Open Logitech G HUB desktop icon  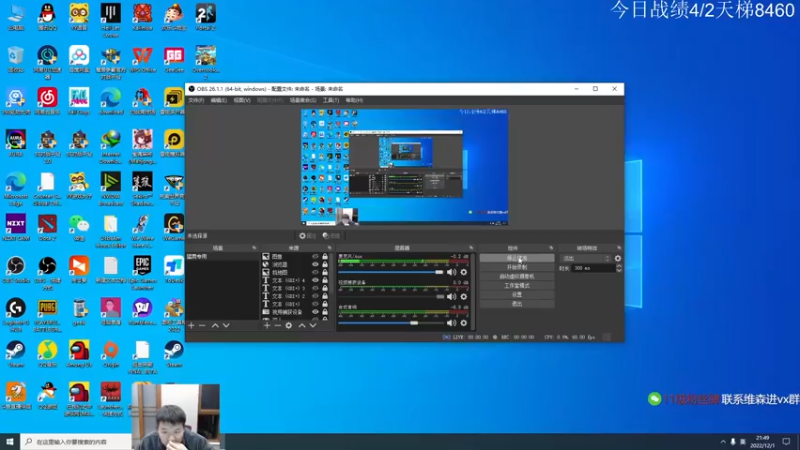tap(16, 315)
